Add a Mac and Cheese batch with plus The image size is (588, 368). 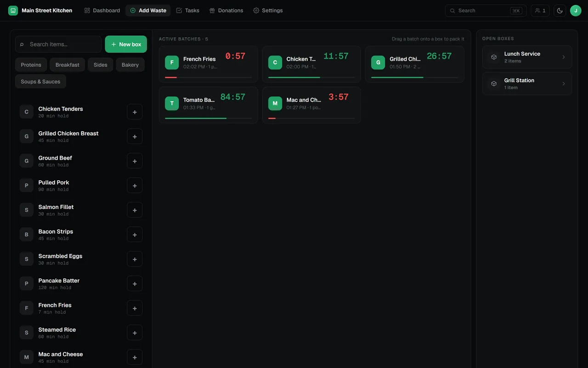(135, 357)
